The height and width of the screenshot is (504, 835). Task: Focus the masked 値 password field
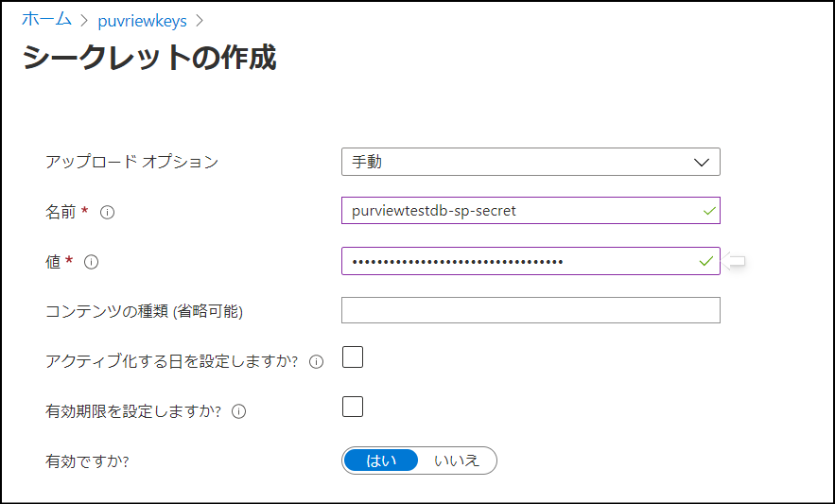531,261
